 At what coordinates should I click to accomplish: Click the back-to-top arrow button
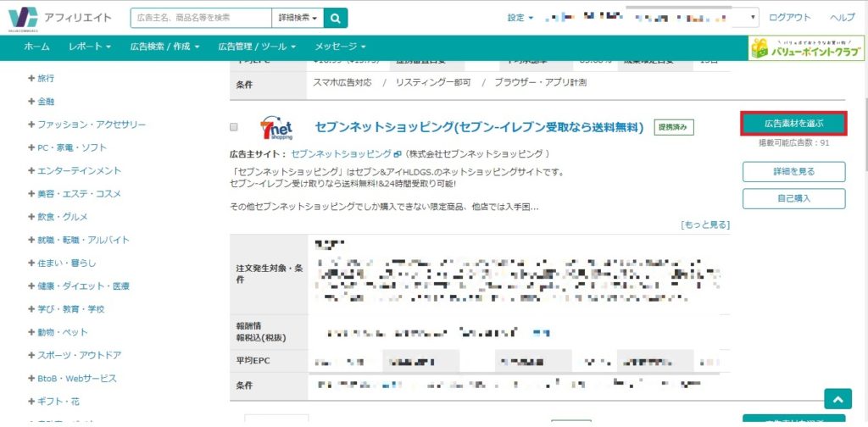[837, 399]
